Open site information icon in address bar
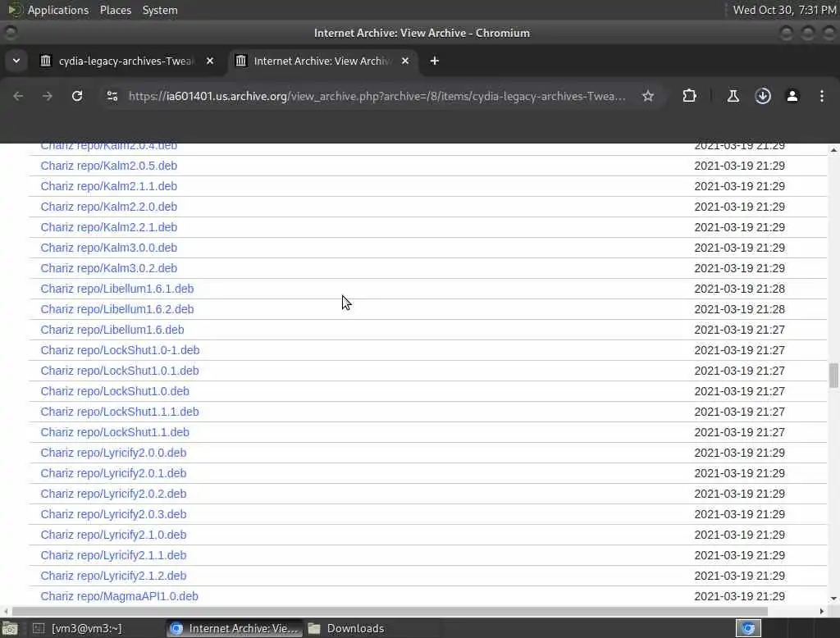840x638 pixels. (x=112, y=96)
